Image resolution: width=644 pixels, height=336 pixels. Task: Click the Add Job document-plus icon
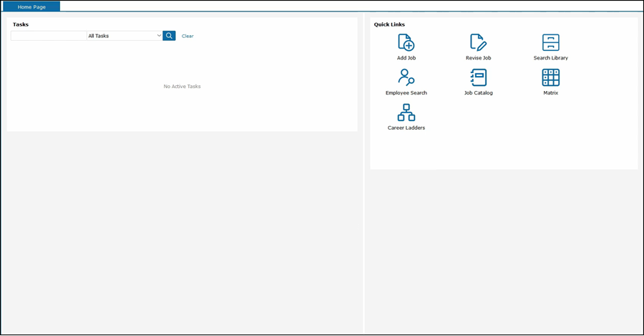[406, 42]
